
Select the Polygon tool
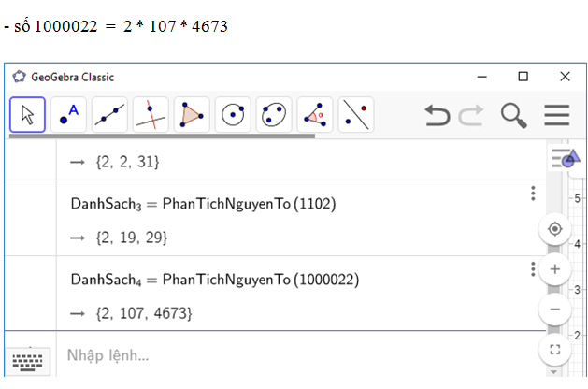192,115
